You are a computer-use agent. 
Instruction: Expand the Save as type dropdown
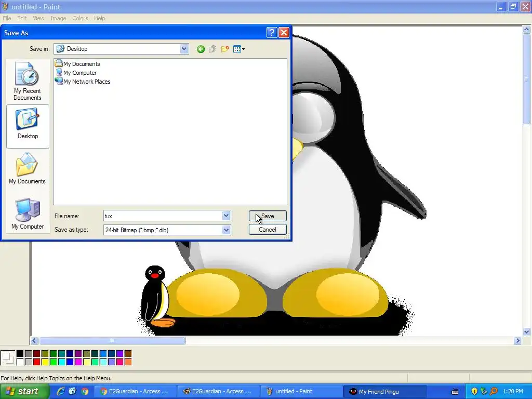click(x=227, y=230)
